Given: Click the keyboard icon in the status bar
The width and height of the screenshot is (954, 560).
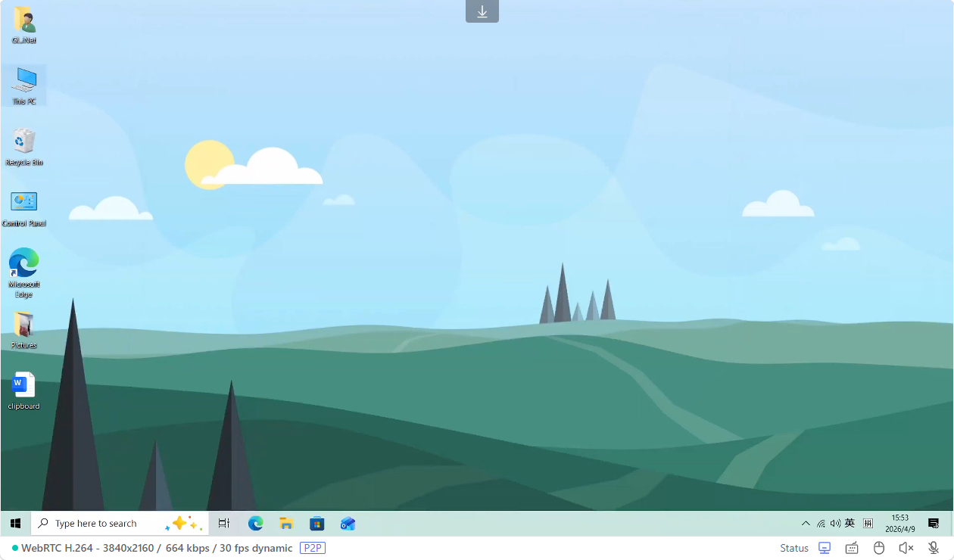Looking at the screenshot, I should [852, 548].
